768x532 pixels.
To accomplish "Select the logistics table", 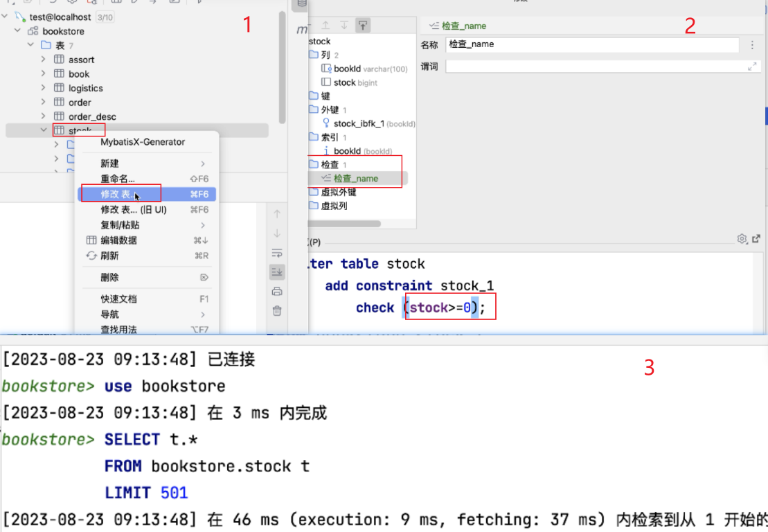I will [x=86, y=88].
